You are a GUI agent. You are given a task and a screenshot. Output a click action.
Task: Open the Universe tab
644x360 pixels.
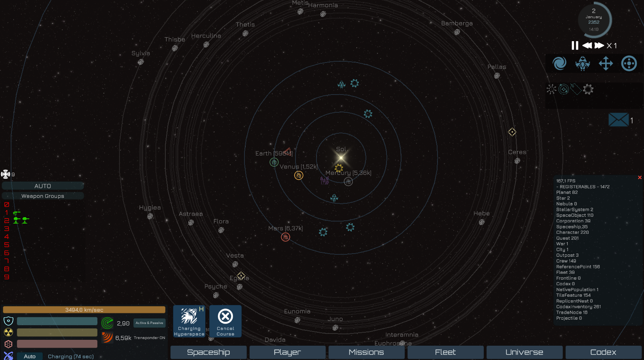click(x=525, y=352)
